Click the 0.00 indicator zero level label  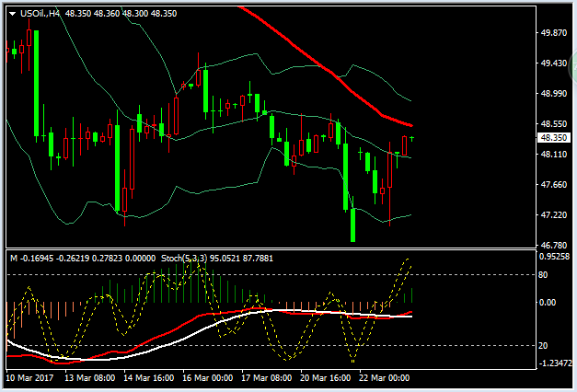pos(548,303)
